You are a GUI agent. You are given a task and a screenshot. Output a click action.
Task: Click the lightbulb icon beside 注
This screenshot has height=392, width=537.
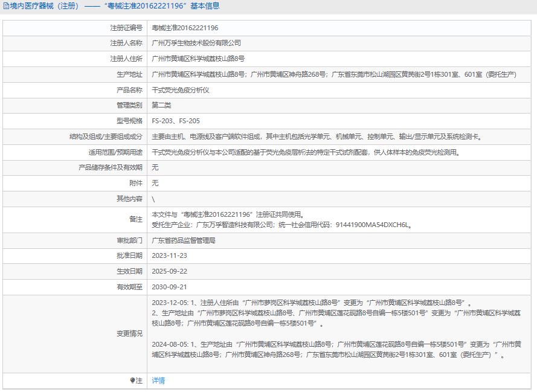(x=132, y=381)
